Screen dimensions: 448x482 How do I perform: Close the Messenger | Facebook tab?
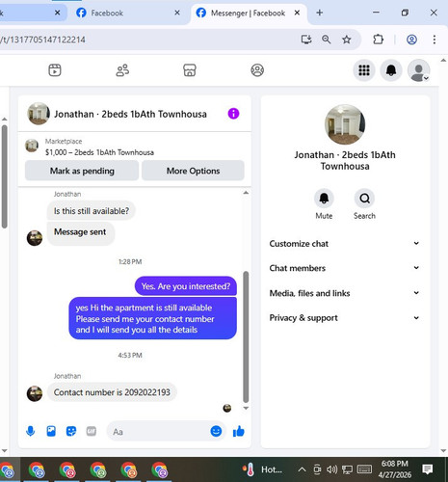click(x=297, y=13)
